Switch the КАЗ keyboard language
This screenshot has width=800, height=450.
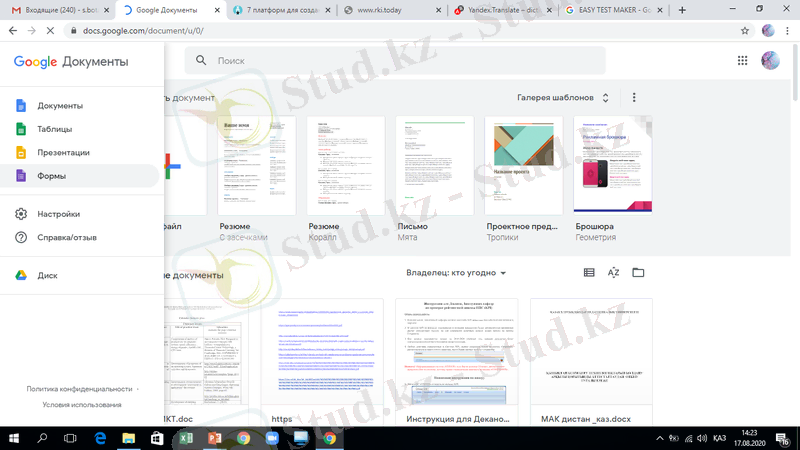719,438
